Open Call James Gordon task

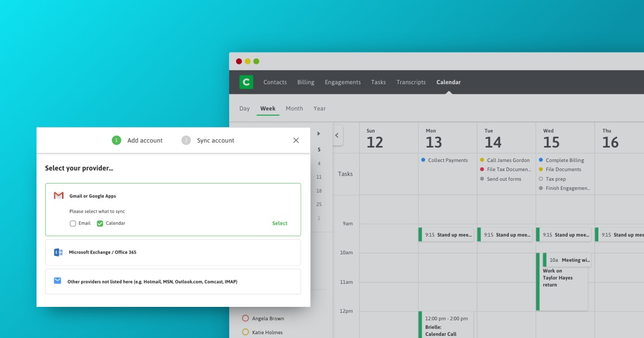(504, 160)
